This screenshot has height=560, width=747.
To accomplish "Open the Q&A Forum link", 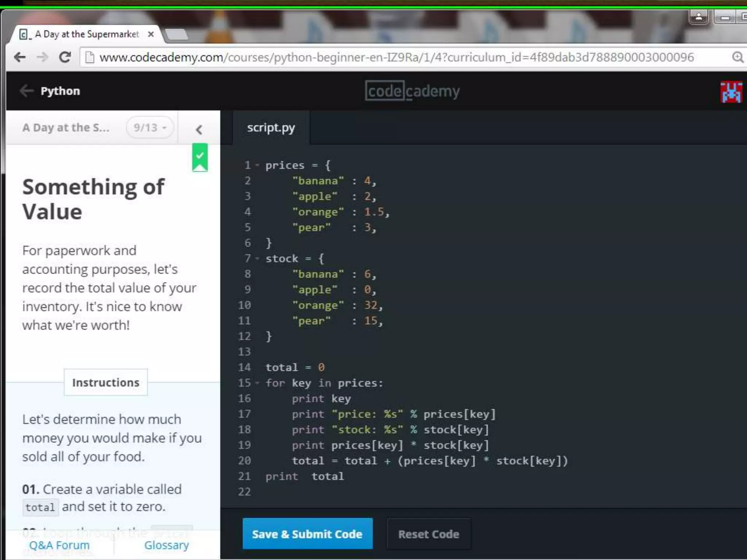I will click(x=59, y=545).
